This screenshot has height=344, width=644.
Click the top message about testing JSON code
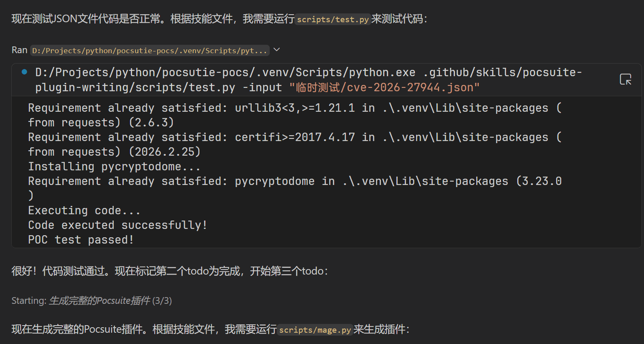coord(125,19)
